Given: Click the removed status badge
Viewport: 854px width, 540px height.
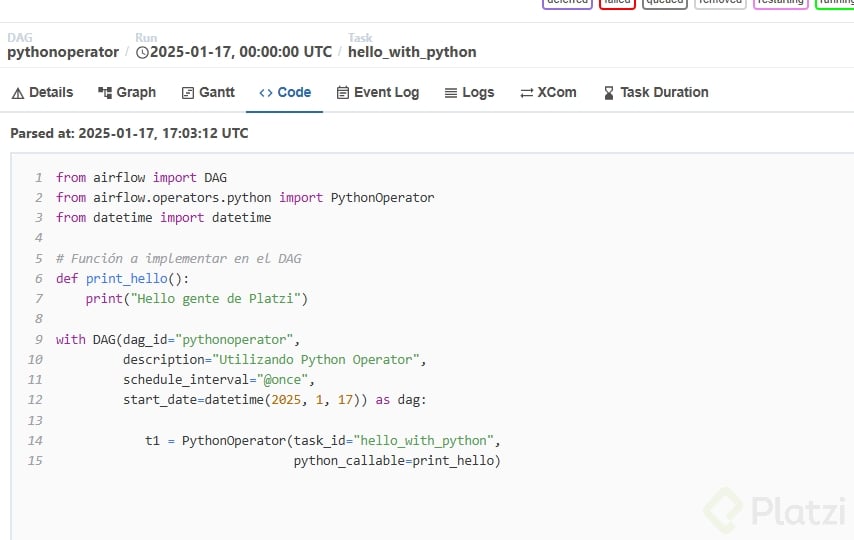Looking at the screenshot, I should 720,3.
